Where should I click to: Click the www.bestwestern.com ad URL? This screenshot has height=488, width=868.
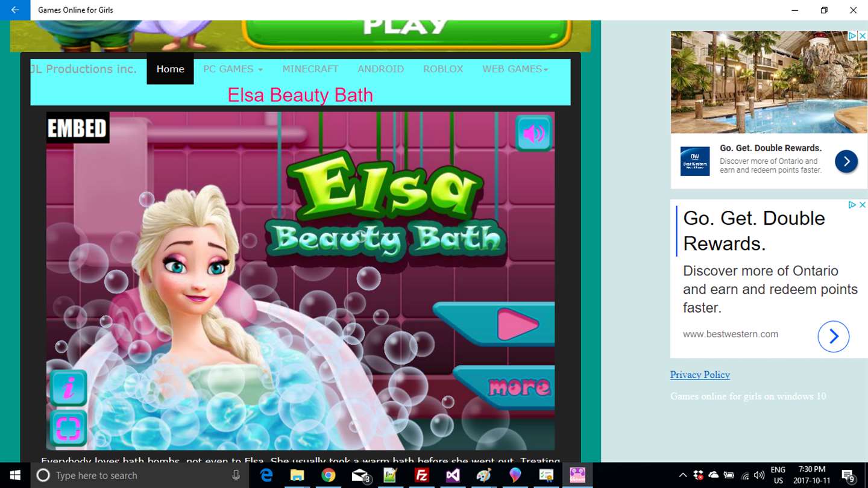point(731,334)
